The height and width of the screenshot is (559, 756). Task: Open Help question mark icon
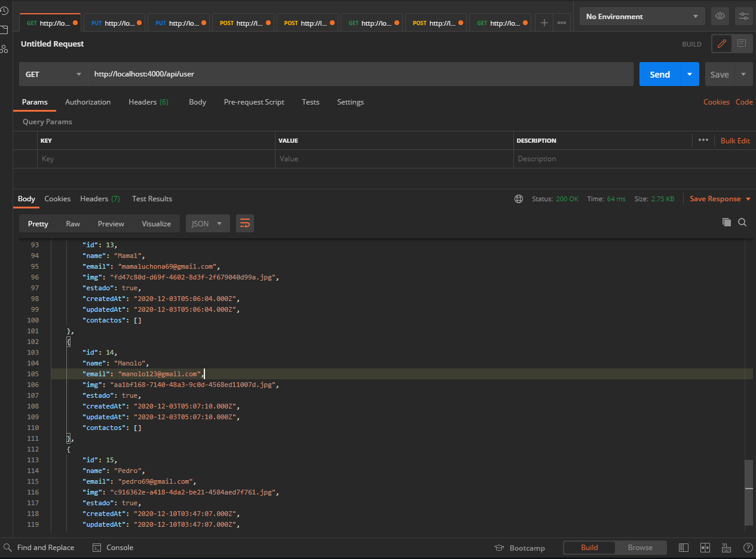point(748,548)
